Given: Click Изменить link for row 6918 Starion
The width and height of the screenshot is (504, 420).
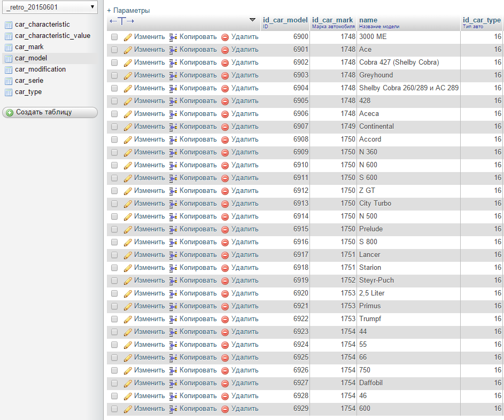Looking at the screenshot, I should [149, 267].
